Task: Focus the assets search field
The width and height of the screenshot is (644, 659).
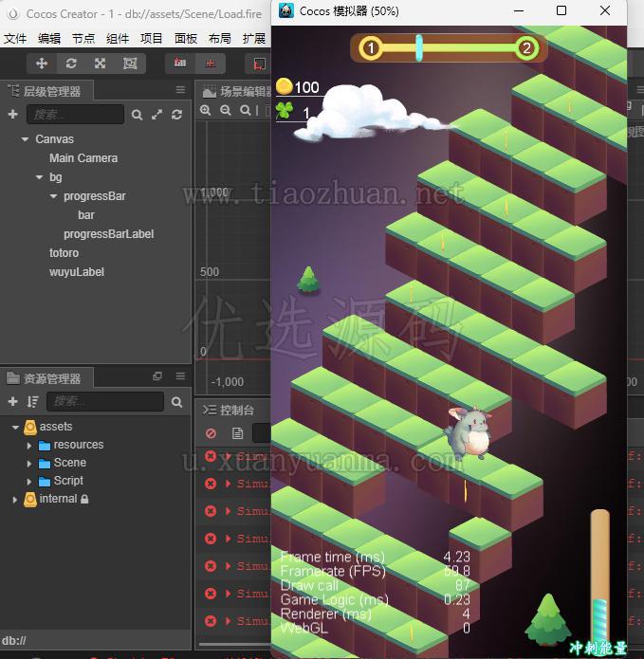Action: (x=105, y=402)
